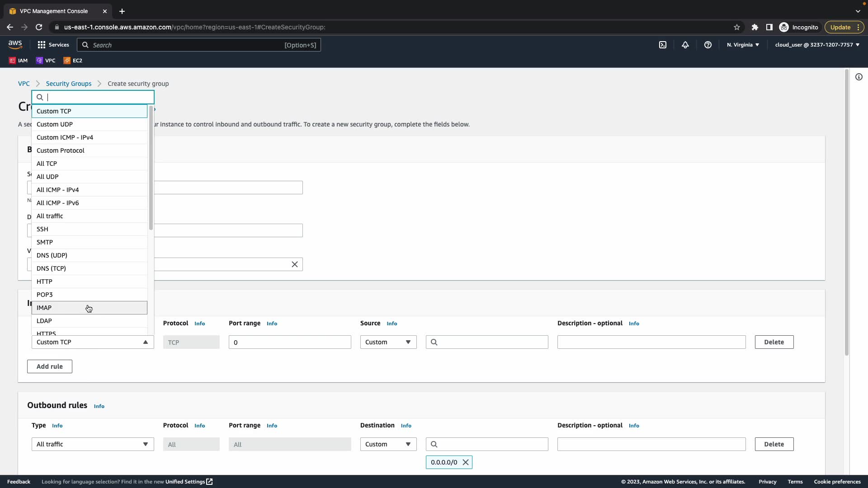Click the inbound Port range field
Screen dimensions: 868x488
coord(289,342)
